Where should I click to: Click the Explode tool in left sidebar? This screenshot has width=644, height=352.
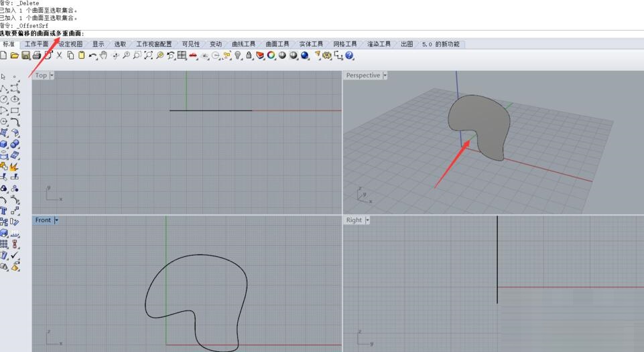14,166
